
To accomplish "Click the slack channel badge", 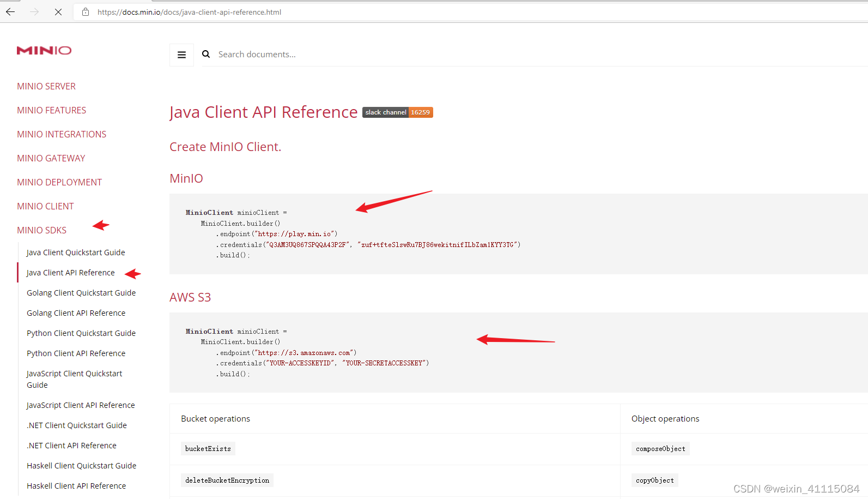I will pyautogui.click(x=398, y=112).
